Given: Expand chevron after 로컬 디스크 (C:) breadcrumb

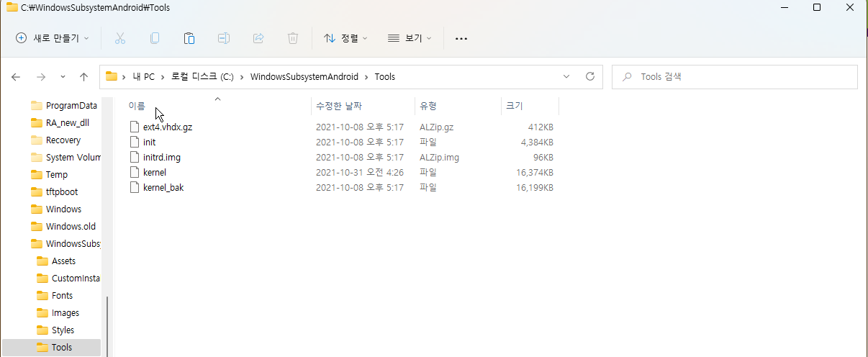Looking at the screenshot, I should click(243, 76).
